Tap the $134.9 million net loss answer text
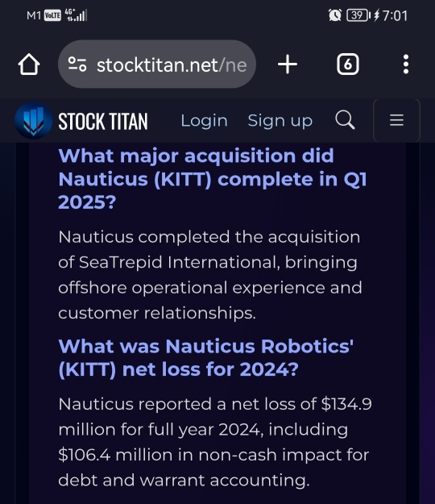Screen dimensions: 435x504 click(215, 442)
